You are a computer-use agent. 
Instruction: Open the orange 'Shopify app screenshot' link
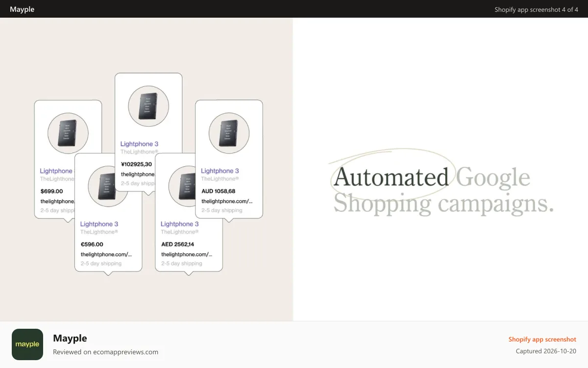(x=542, y=339)
